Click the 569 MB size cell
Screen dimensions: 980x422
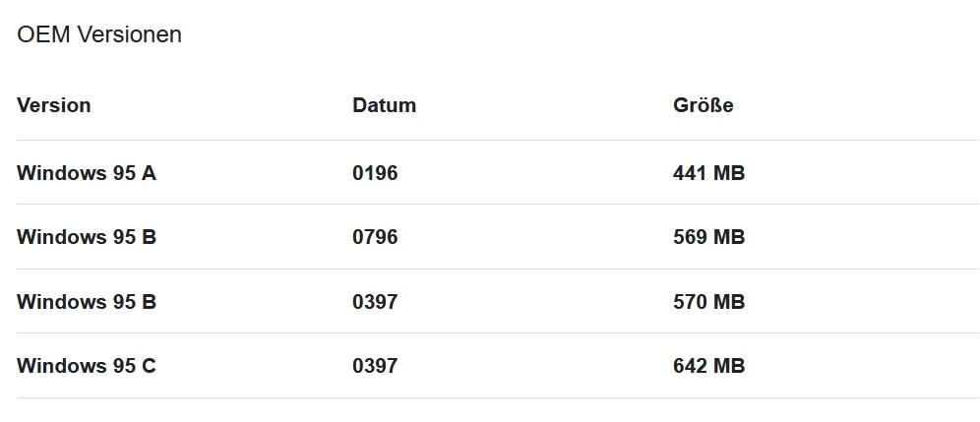click(708, 237)
